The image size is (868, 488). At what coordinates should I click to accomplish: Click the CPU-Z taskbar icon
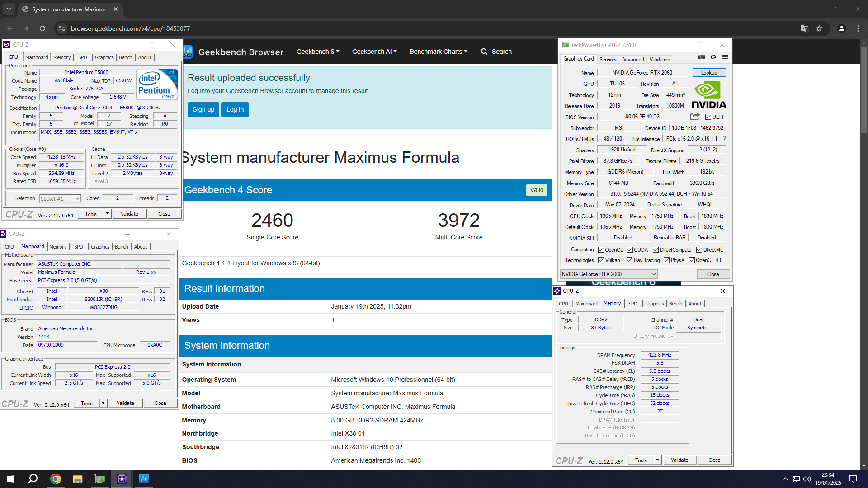[122, 479]
